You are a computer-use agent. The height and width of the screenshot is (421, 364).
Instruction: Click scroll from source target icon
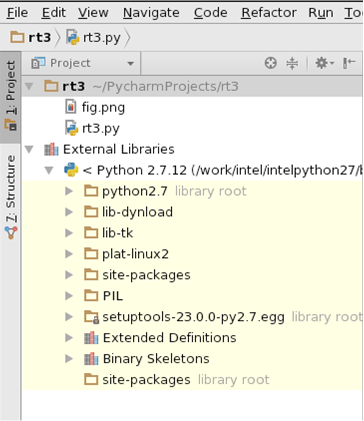click(x=270, y=63)
